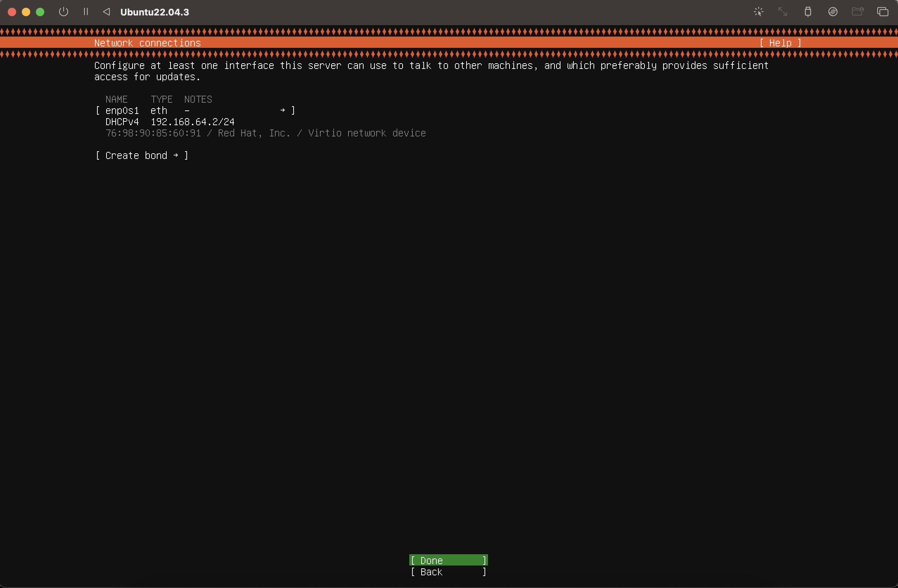The width and height of the screenshot is (898, 588).
Task: Expand the arrow at the end of the enp0s1 row
Action: pyautogui.click(x=283, y=110)
